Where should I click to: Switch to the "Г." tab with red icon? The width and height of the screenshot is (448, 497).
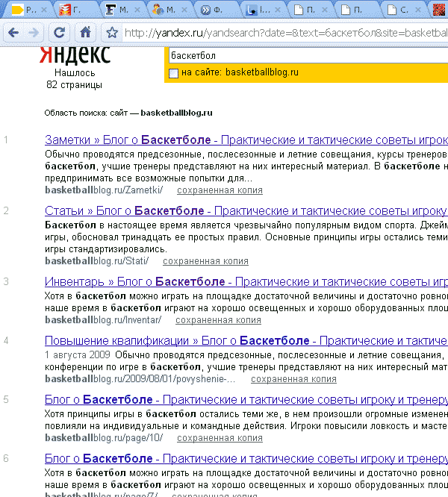[x=76, y=10]
